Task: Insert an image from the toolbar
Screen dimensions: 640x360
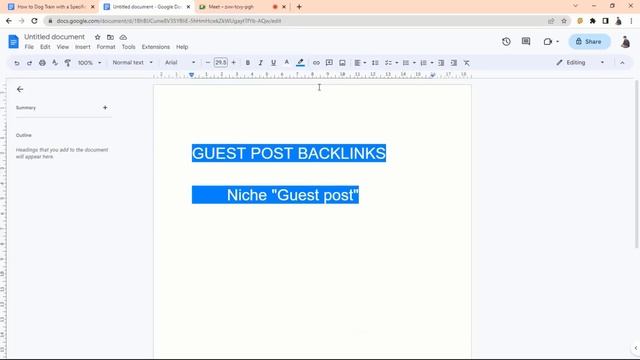Action: [342, 63]
